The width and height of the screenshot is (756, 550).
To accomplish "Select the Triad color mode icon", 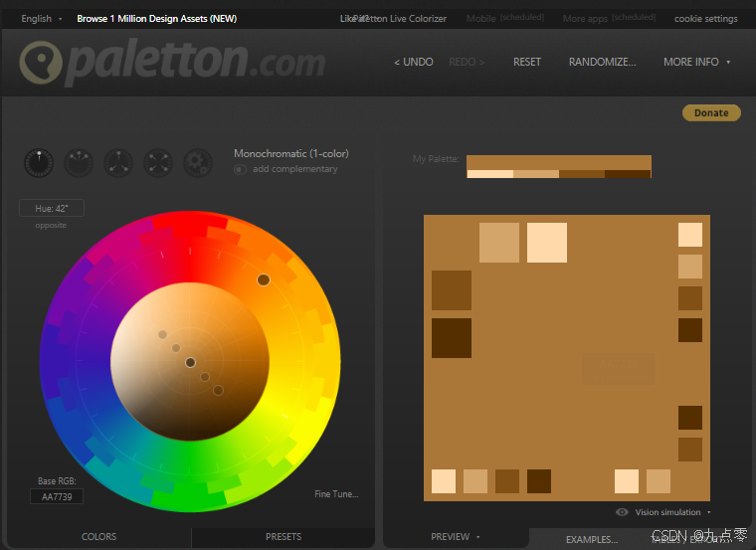I will 118,163.
